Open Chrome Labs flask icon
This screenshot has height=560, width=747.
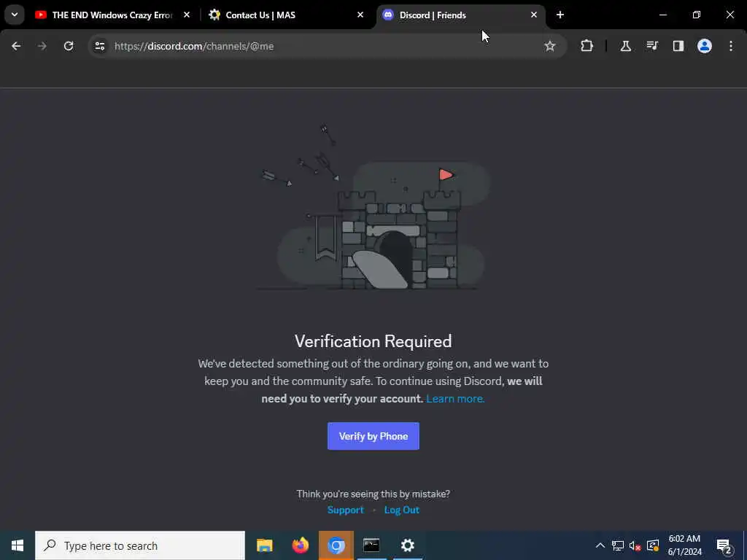point(625,46)
